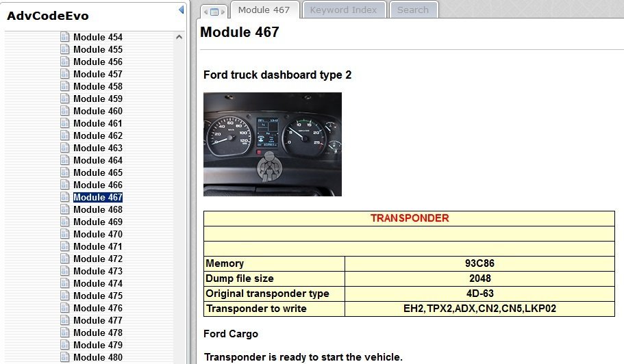
Task: Open Module 479 topic
Action: pos(98,345)
